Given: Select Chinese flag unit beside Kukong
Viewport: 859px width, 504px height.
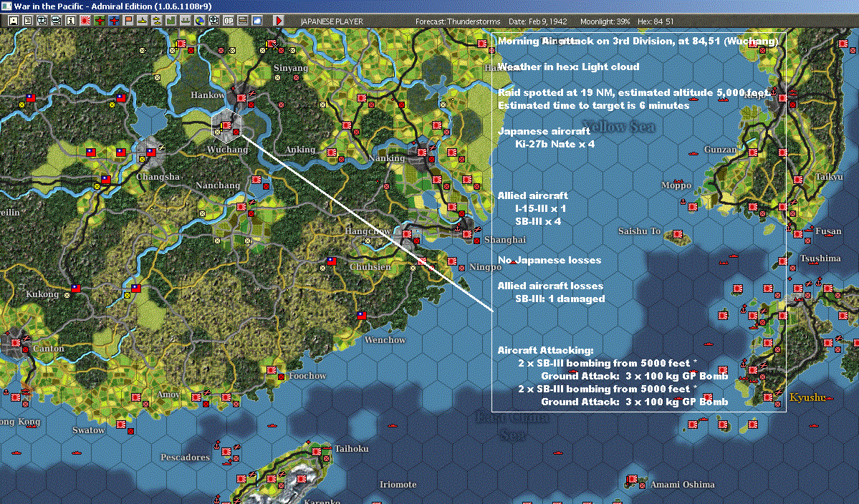Looking at the screenshot, I should click(76, 288).
